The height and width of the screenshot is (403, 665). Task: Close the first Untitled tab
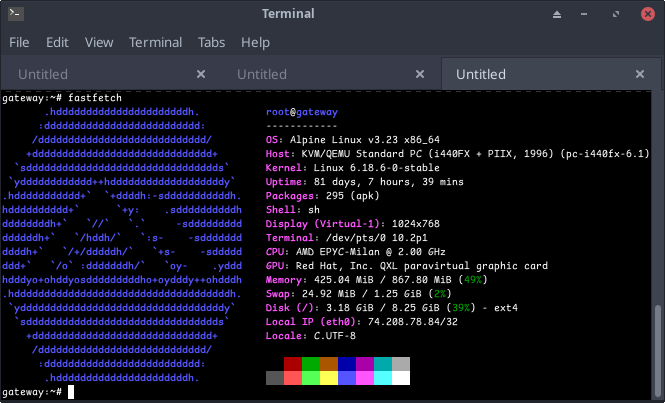[x=201, y=74]
